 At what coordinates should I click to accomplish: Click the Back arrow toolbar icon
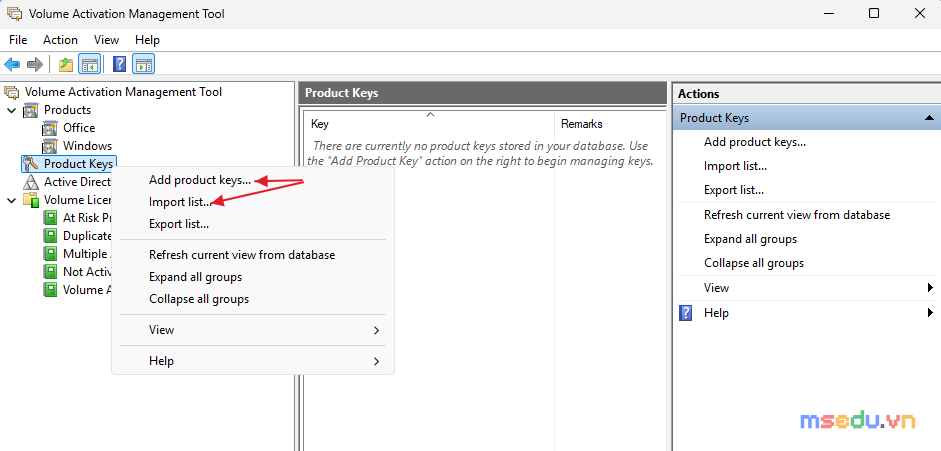point(12,64)
